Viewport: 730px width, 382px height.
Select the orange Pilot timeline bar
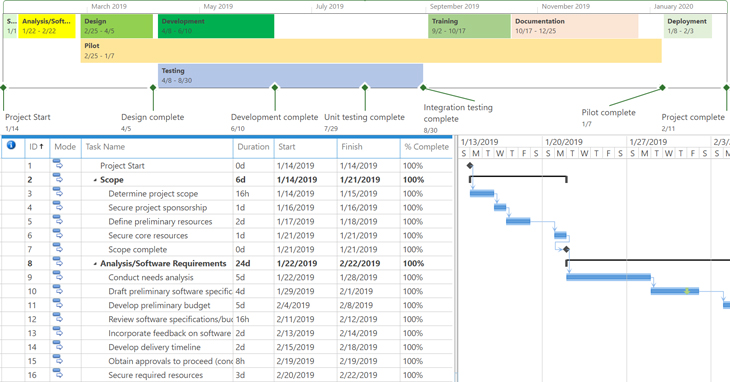[x=371, y=51]
